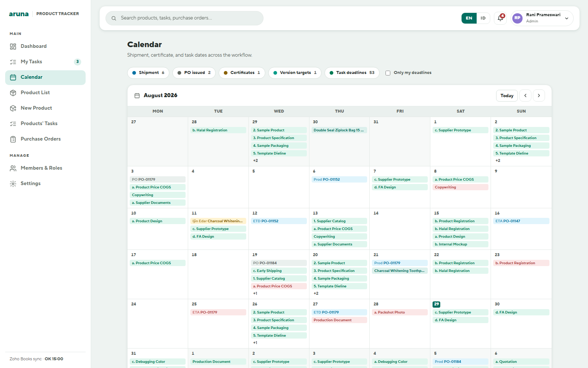
Task: Click the search products input field
Action: coord(184,18)
